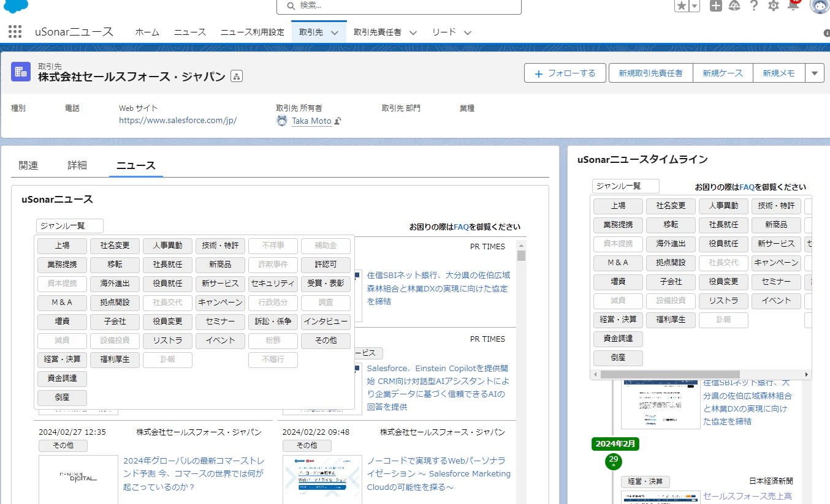
Task: Toggle the インタビュー genre filter
Action: tap(326, 322)
